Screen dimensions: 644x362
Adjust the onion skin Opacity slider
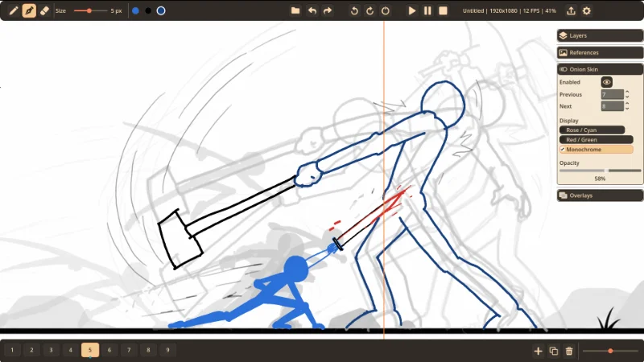coord(600,171)
